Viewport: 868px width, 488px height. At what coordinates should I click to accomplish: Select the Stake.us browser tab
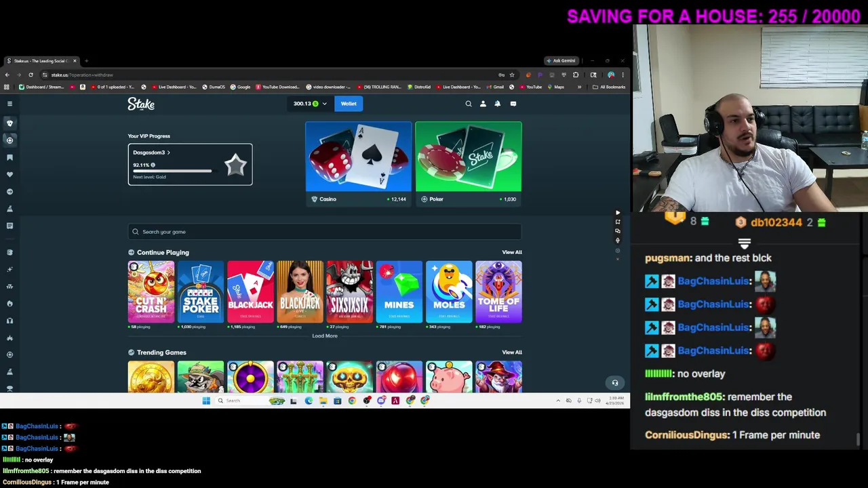point(41,61)
